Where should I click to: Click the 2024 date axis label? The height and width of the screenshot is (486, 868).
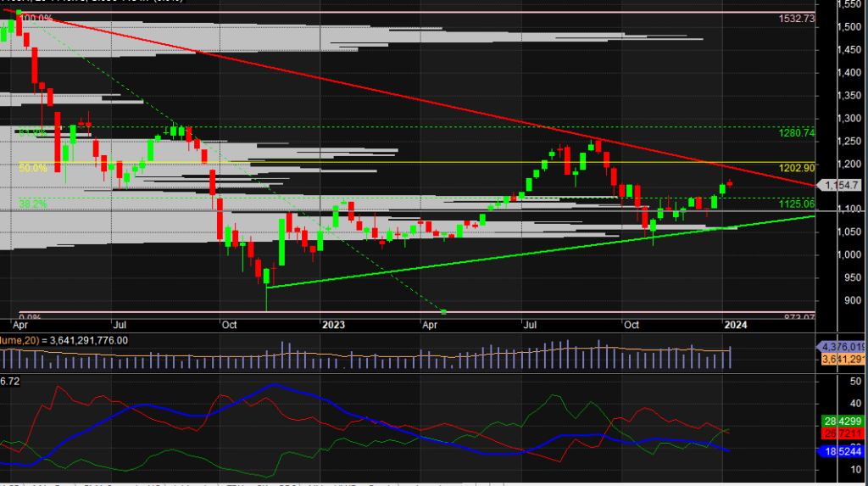[735, 325]
